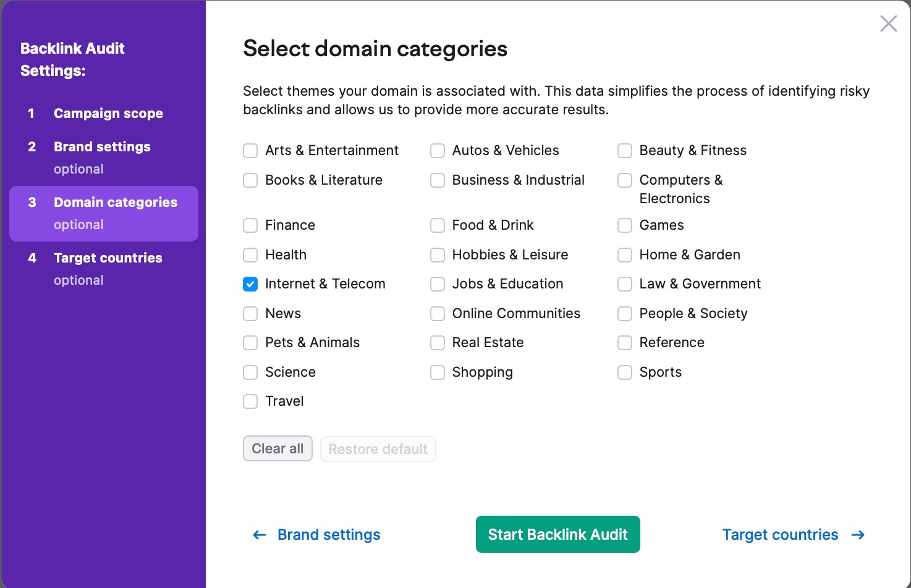Click the right arrow beside Target countries

858,535
